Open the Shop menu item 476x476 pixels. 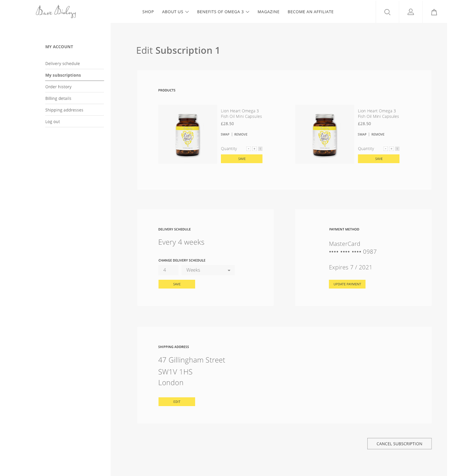click(x=148, y=12)
